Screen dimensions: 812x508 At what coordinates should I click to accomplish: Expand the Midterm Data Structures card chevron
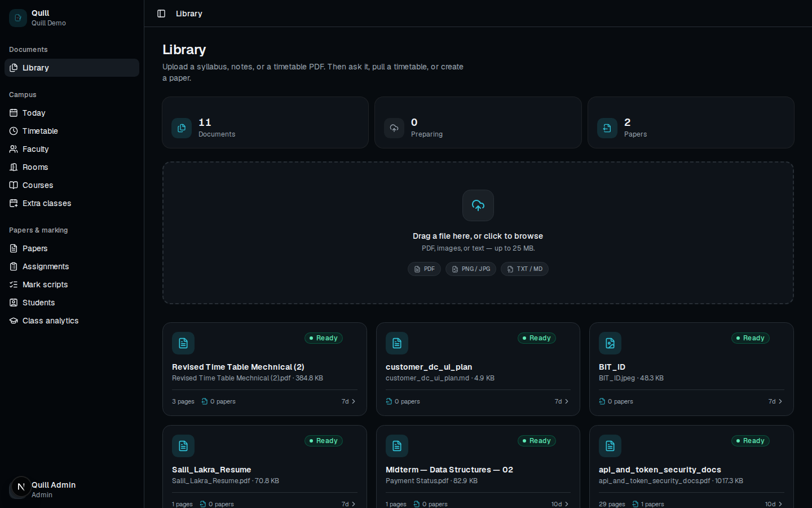[567, 504]
